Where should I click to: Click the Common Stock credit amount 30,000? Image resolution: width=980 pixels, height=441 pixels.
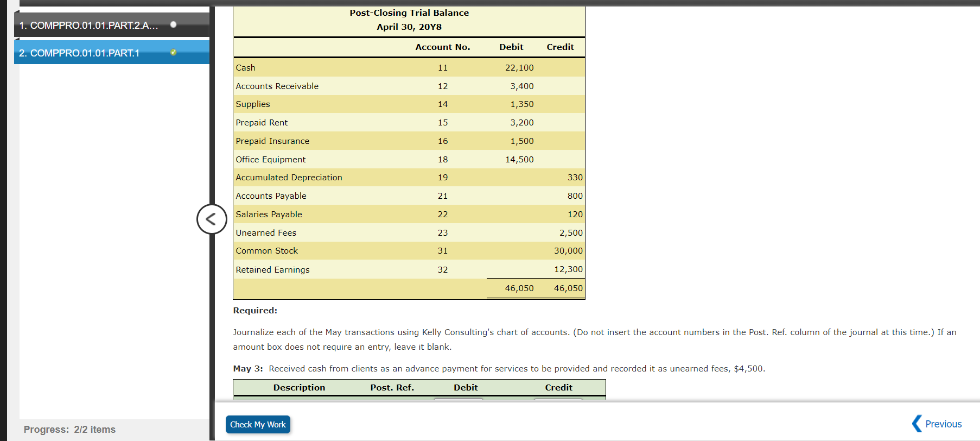click(x=568, y=251)
